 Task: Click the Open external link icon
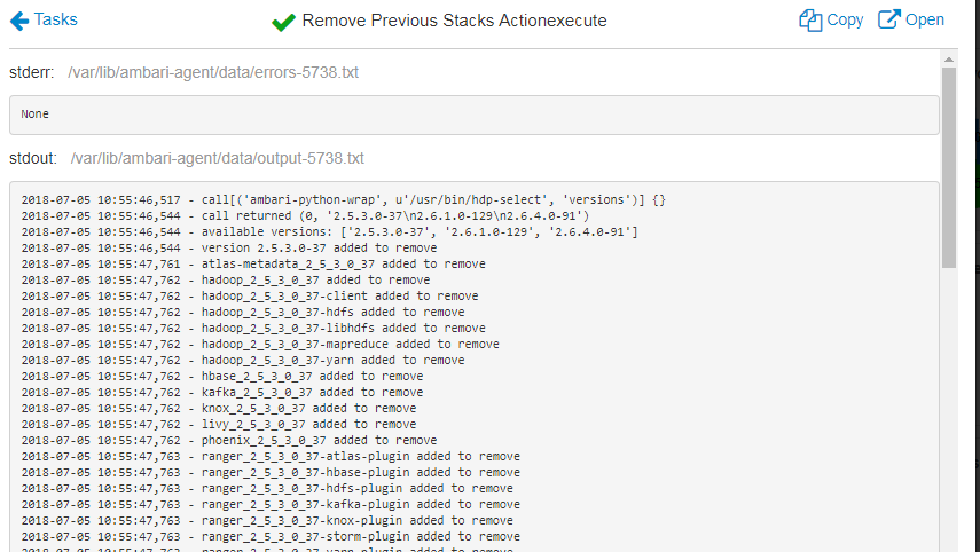click(x=889, y=19)
